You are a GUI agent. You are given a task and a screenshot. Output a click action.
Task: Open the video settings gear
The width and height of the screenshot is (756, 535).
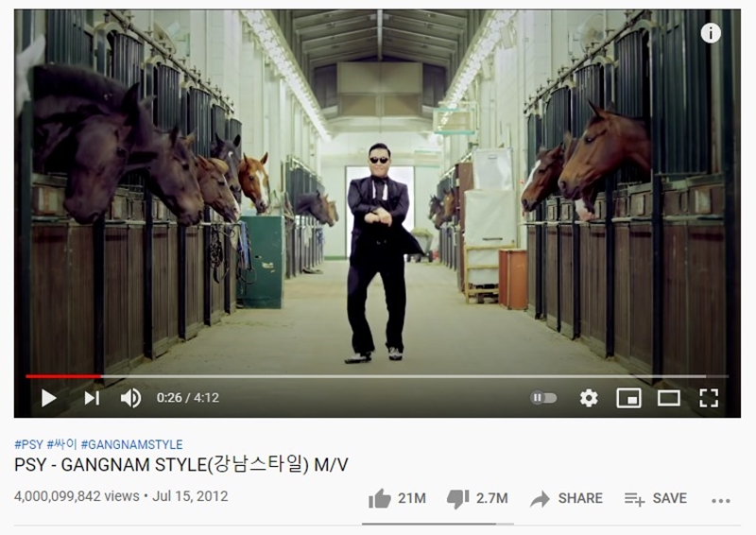pos(589,398)
